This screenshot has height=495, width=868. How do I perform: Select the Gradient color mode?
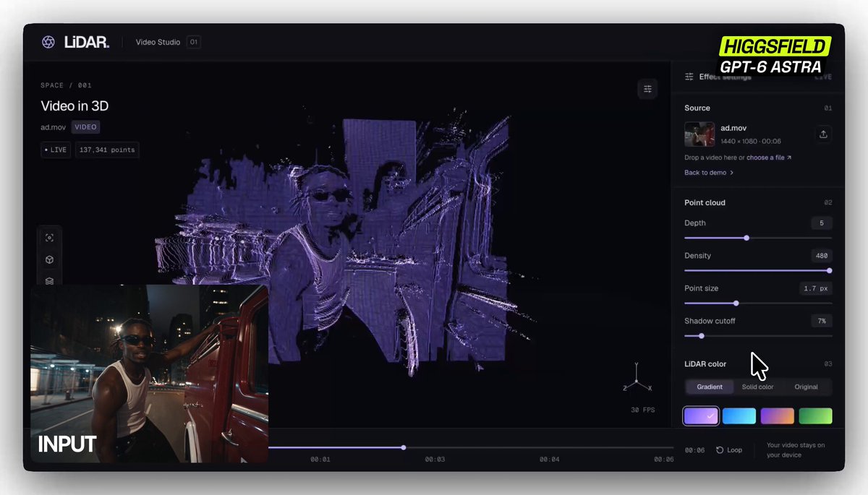(x=710, y=387)
